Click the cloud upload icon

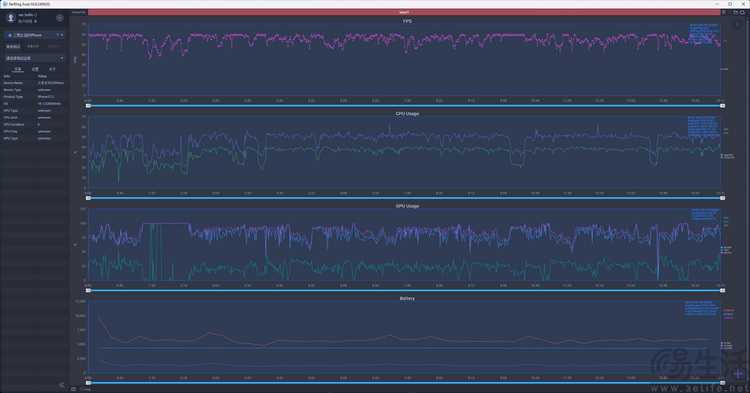coord(742,12)
